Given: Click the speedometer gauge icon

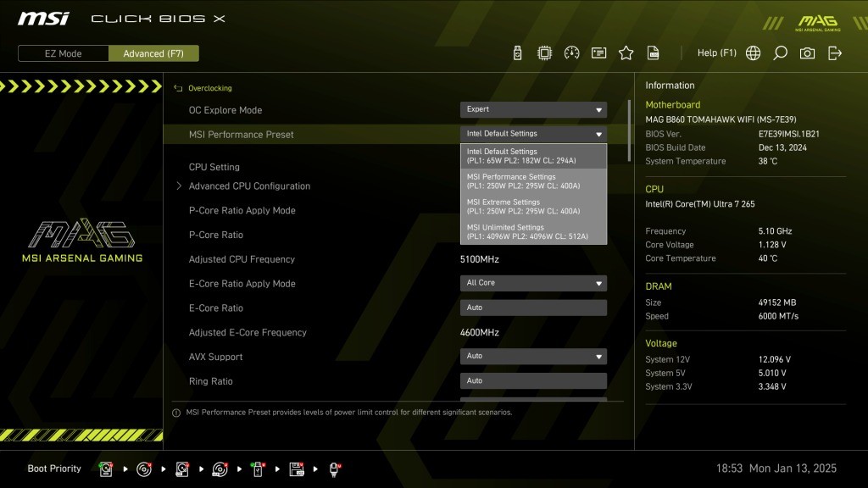Looking at the screenshot, I should [x=571, y=53].
